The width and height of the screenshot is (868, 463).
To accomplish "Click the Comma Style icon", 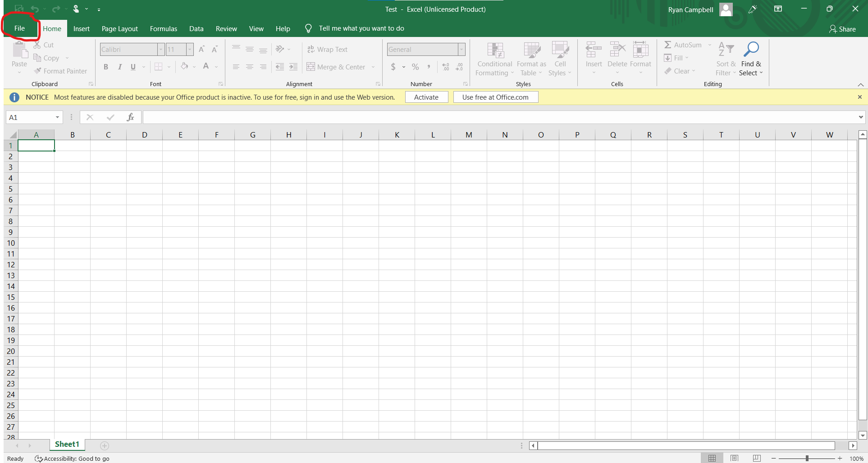I will coord(429,67).
